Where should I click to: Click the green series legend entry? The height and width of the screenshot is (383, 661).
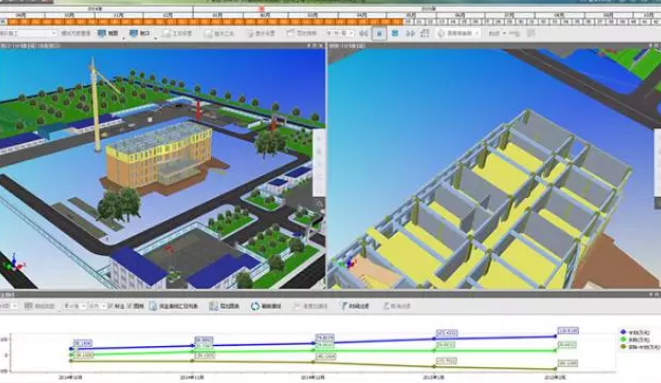pyautogui.click(x=635, y=340)
